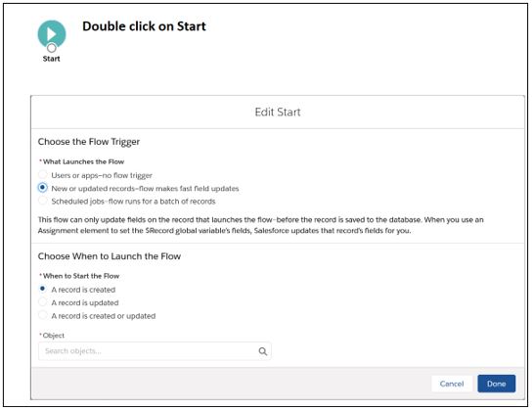Click 'Choose the Flow Trigger' section heading

coord(89,142)
